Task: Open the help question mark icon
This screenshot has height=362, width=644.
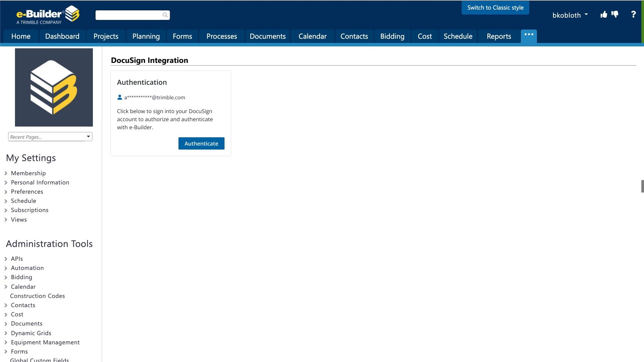Action: (x=633, y=15)
